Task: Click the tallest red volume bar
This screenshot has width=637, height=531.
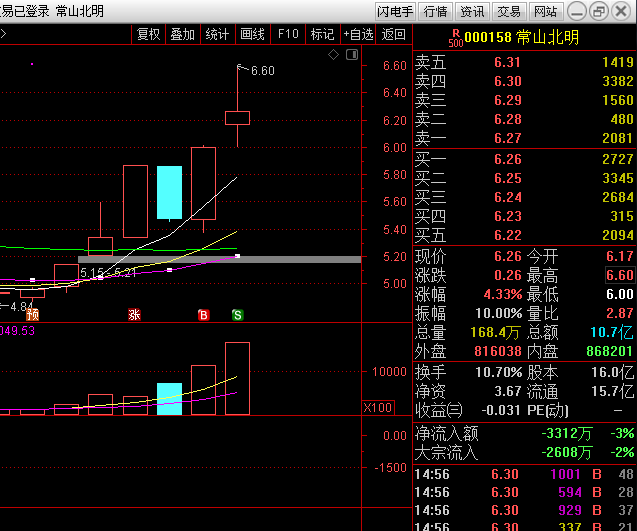Action: coord(238,379)
